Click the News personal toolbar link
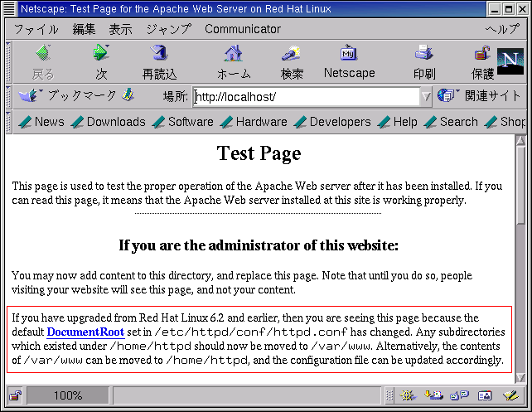532x412 pixels. [x=41, y=122]
